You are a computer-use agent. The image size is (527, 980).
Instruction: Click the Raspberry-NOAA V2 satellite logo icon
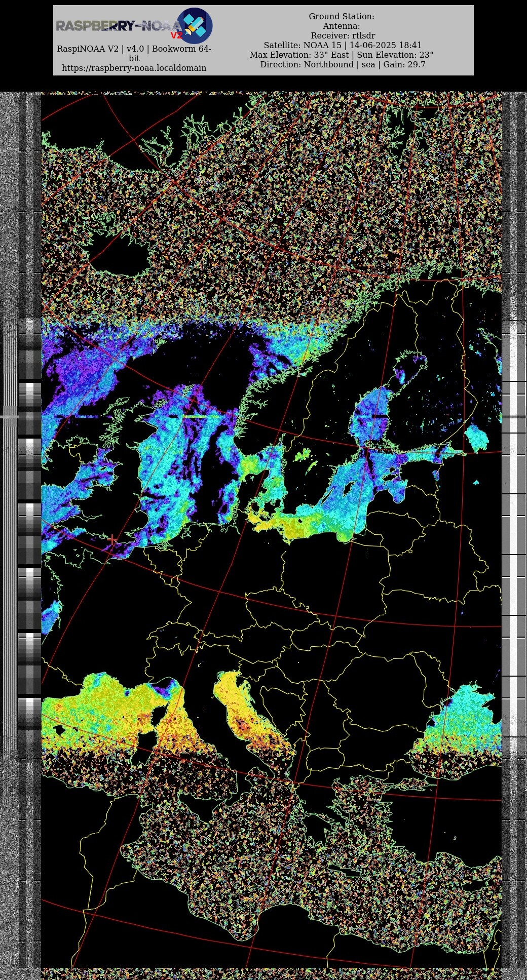[x=195, y=25]
